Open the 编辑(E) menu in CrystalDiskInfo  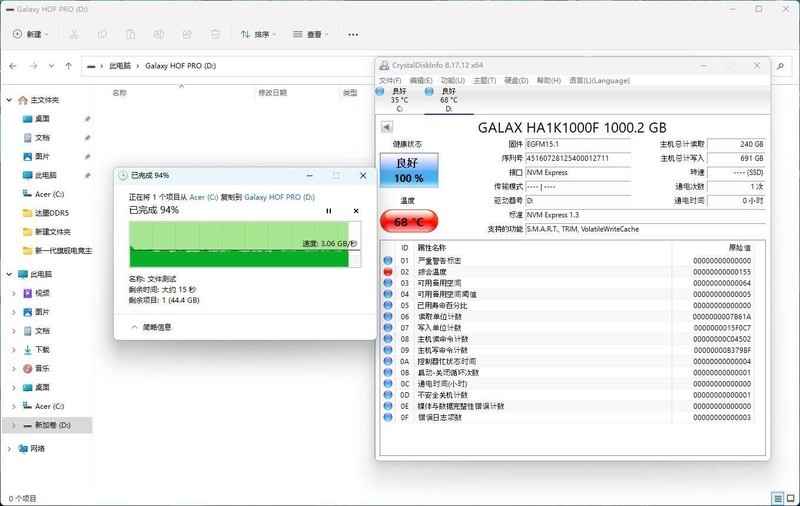(x=421, y=81)
